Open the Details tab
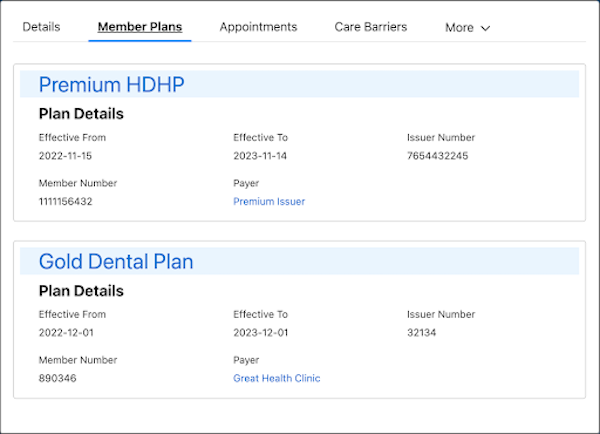 (41, 27)
